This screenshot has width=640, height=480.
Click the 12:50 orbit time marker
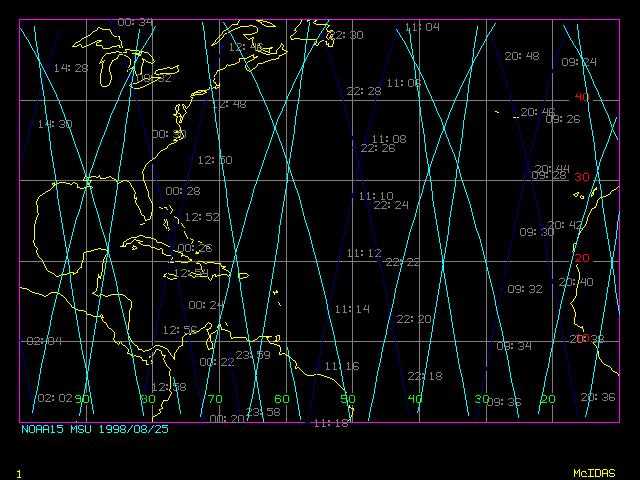215,160
